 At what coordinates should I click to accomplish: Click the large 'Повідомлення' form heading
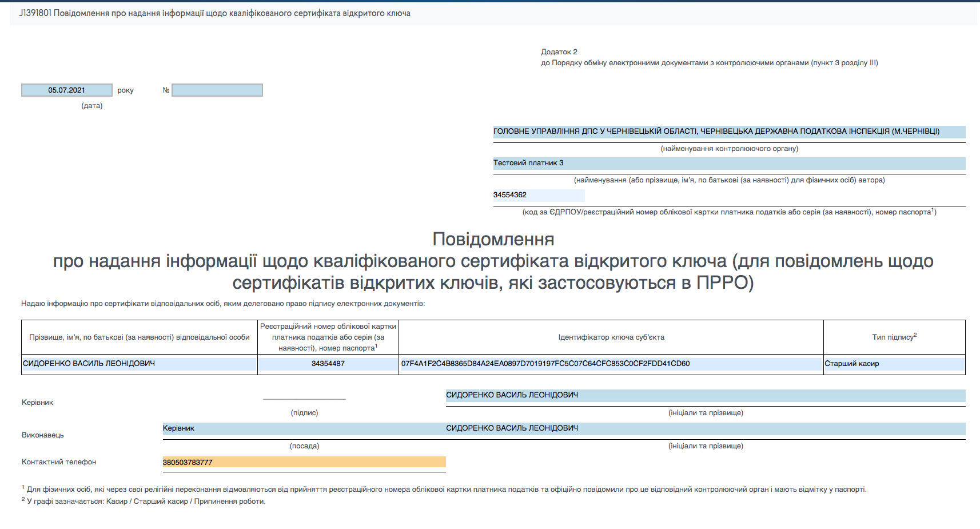point(493,239)
